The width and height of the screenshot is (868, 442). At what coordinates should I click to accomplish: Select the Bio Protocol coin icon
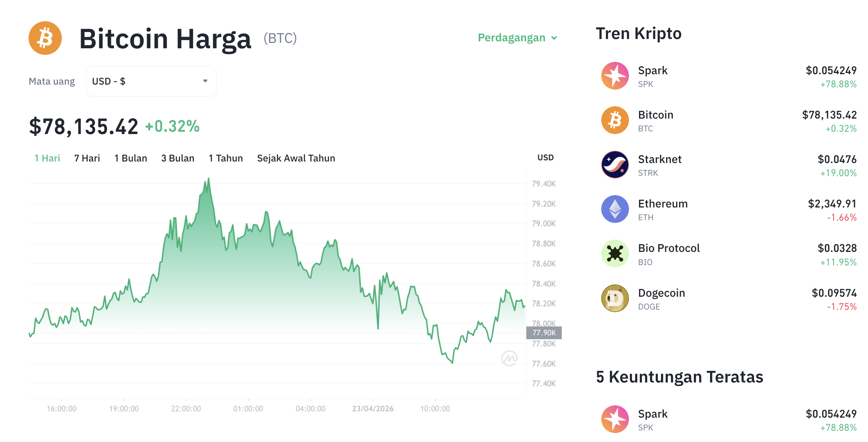click(615, 254)
